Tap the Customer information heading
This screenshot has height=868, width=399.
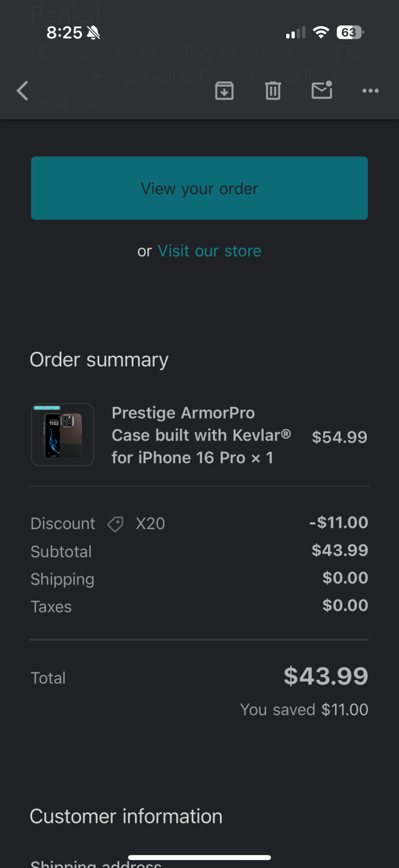pyautogui.click(x=126, y=816)
